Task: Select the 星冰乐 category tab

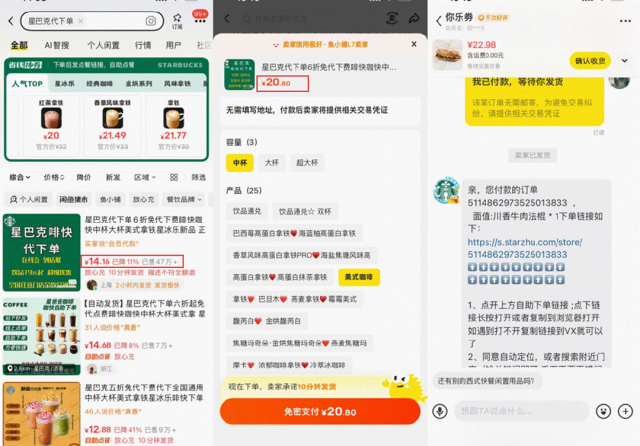Action: coord(64,84)
